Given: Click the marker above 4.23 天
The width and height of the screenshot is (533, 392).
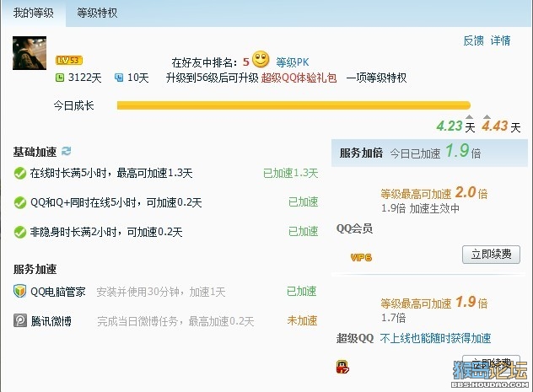Looking at the screenshot, I should [x=470, y=117].
